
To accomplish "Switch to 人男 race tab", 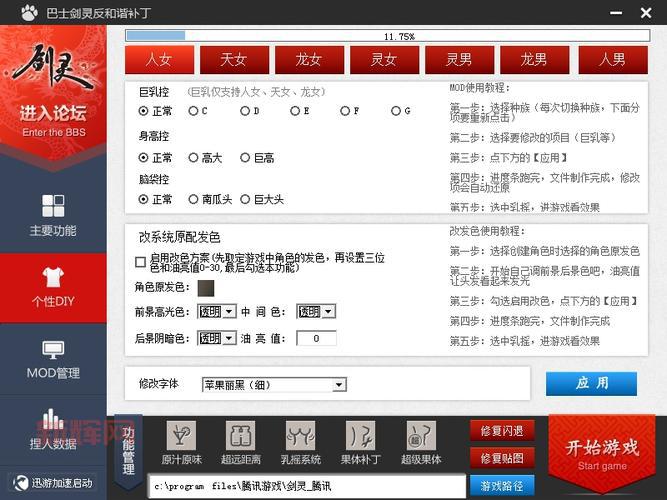I will (x=613, y=59).
